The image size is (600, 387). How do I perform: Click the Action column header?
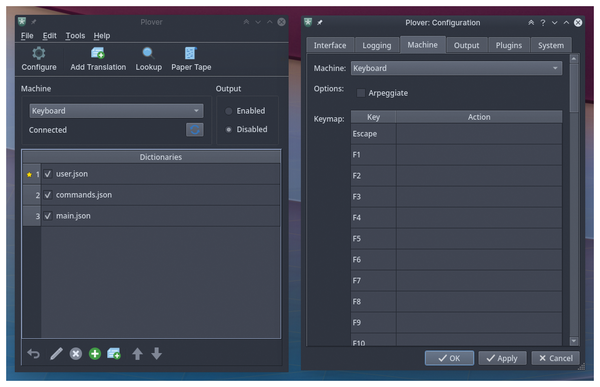[479, 117]
